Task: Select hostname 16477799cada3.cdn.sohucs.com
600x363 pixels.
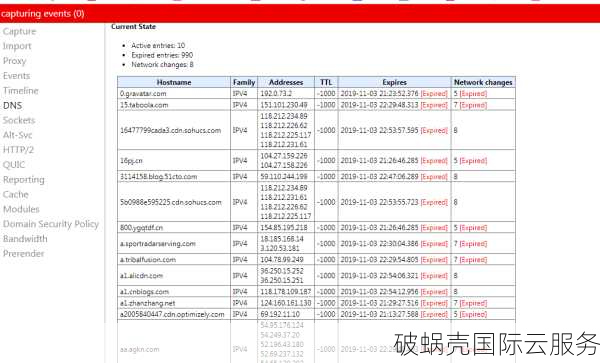Action: [x=170, y=130]
